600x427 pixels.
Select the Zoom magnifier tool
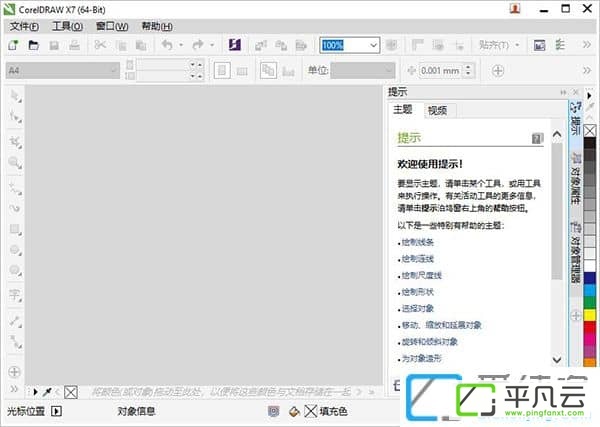15,163
